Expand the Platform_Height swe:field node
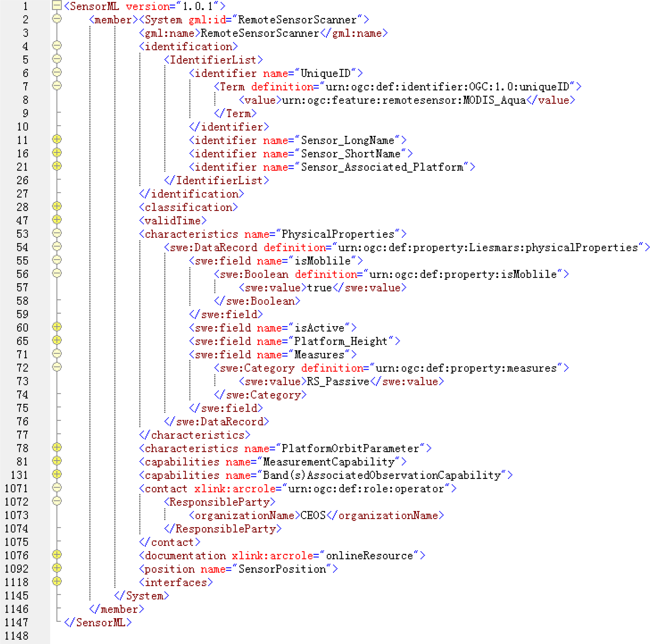Viewport: 650px width, 644px height. [57, 340]
